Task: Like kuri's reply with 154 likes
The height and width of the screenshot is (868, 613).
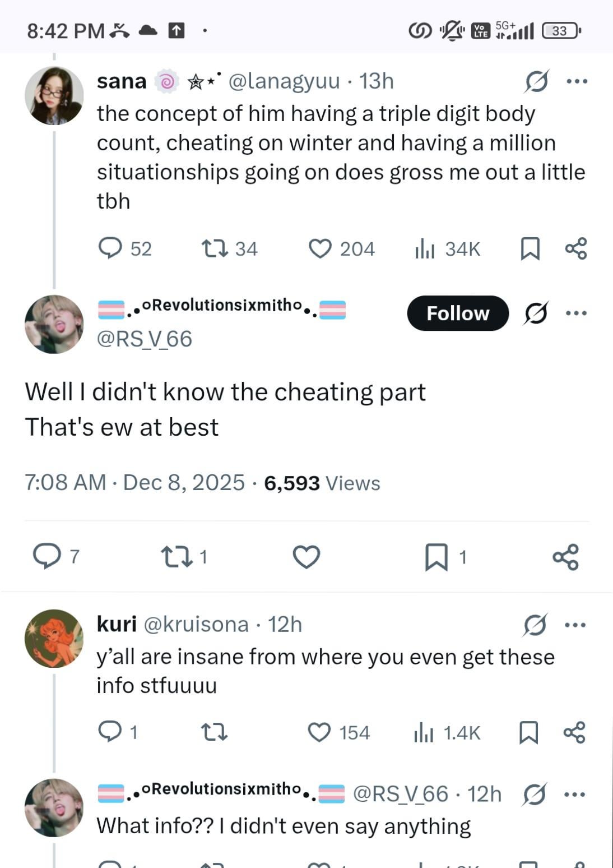Action: [x=319, y=732]
